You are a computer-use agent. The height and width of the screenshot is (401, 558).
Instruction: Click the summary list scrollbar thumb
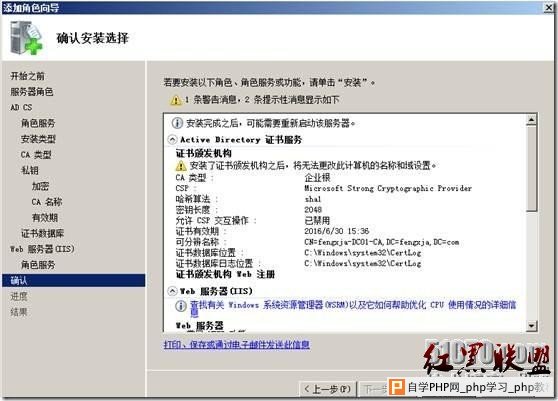(x=532, y=168)
